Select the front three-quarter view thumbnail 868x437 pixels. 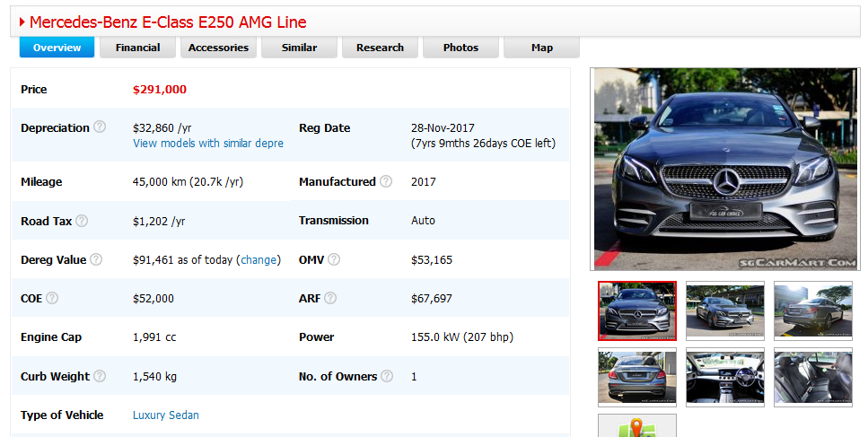tap(725, 310)
